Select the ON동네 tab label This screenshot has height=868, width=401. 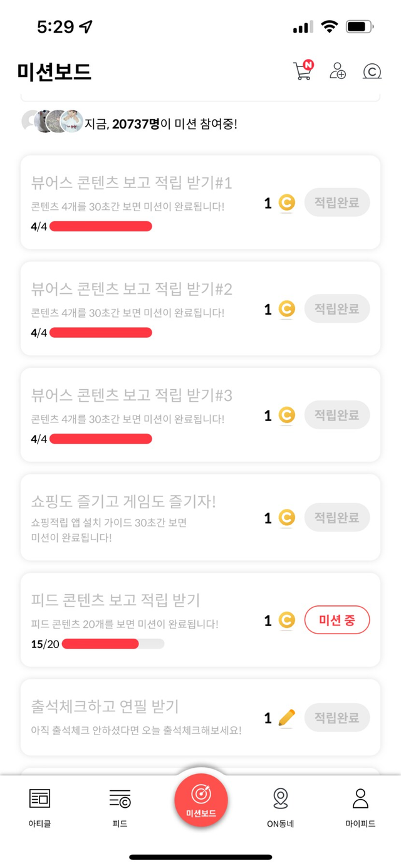281,824
